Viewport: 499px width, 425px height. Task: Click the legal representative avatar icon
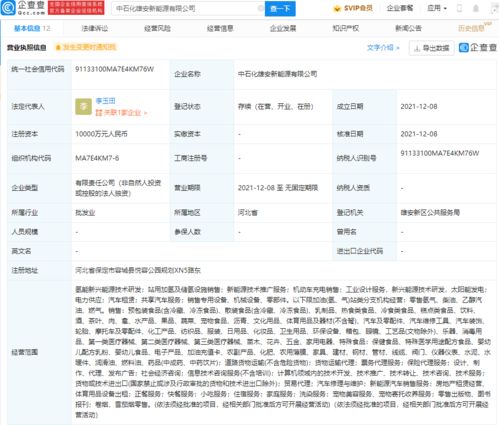[83, 107]
